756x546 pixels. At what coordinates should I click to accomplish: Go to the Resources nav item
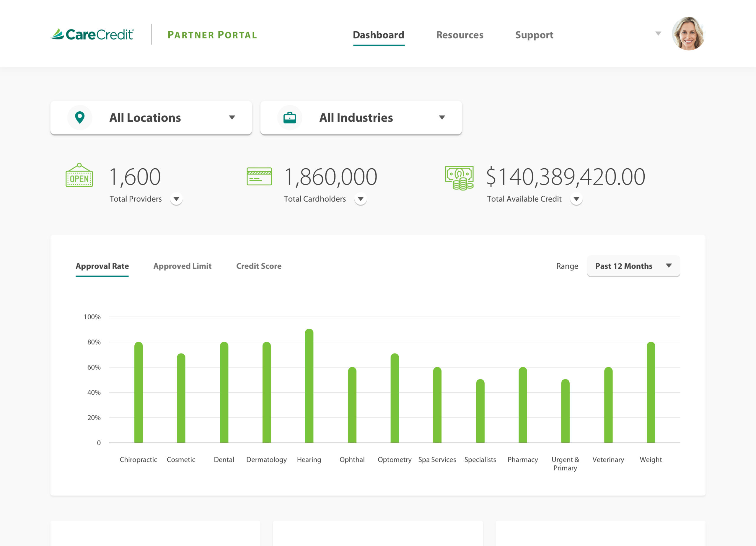(x=459, y=35)
